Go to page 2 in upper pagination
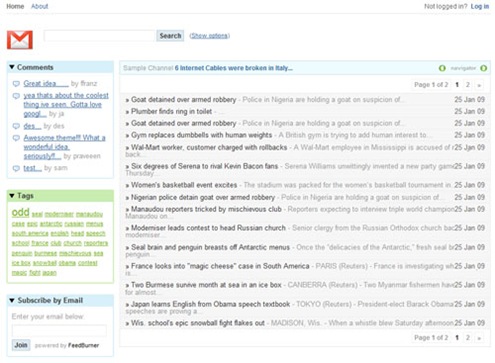 point(468,85)
